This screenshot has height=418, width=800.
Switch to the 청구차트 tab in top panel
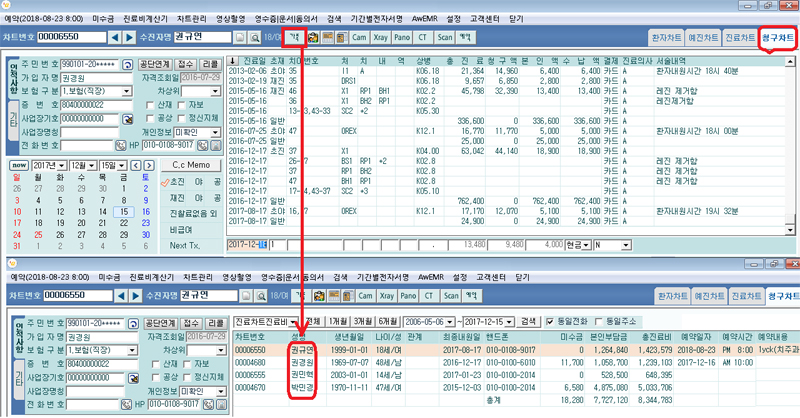click(777, 36)
